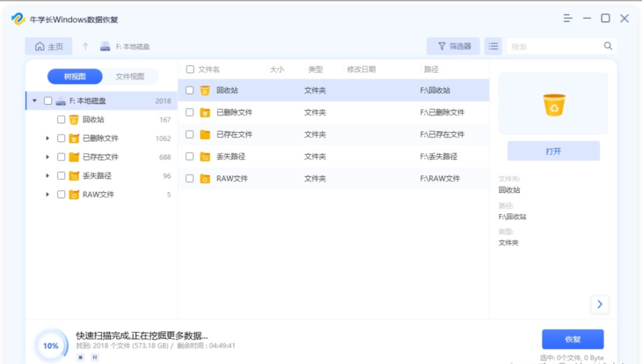Click the RAW文件 folder icon in file list
642x364 pixels.
(205, 179)
